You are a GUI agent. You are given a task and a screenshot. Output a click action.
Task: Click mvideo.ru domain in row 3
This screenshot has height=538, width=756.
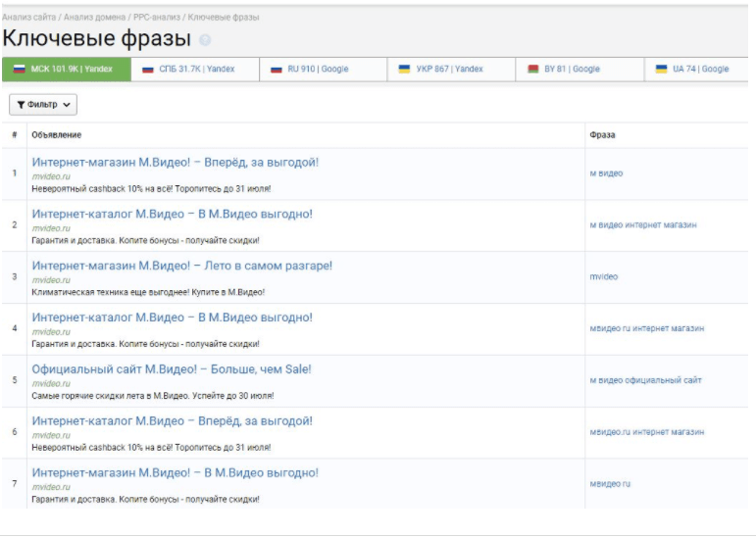pyautogui.click(x=51, y=280)
